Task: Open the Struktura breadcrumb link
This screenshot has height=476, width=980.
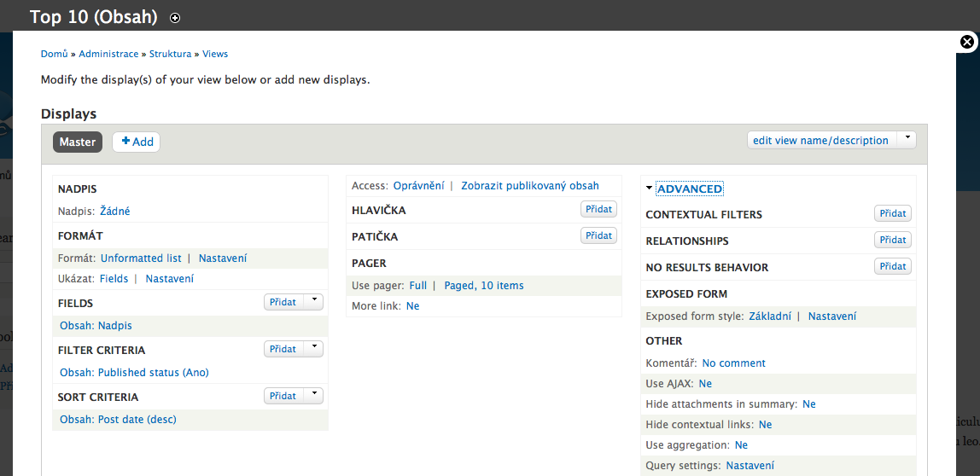Action: (x=170, y=54)
